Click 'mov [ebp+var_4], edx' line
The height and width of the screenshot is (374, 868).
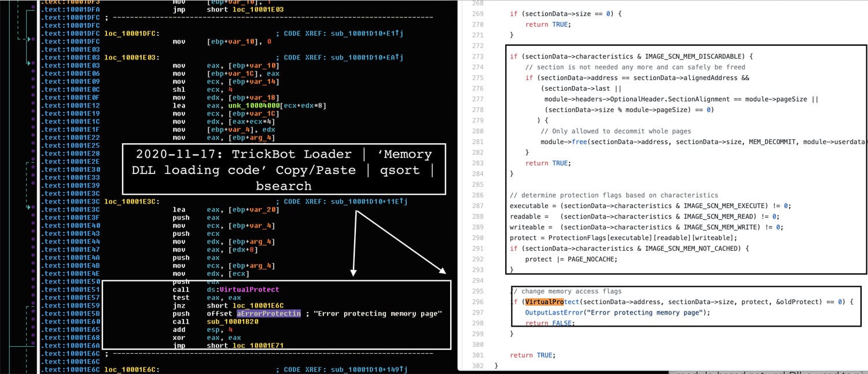223,129
